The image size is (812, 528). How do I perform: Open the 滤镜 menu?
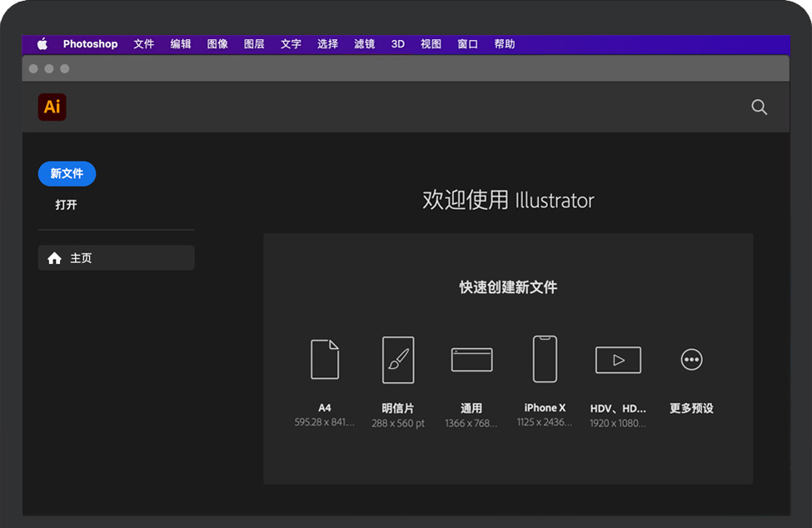[364, 44]
